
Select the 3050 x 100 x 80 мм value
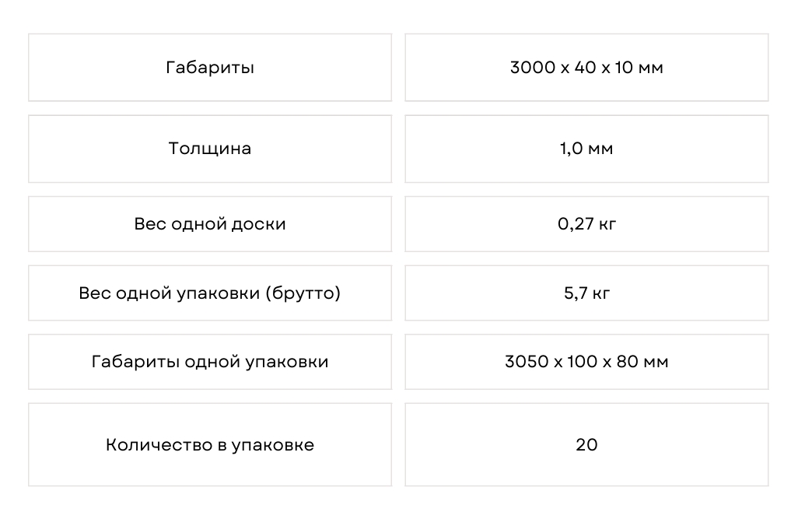coord(586,362)
